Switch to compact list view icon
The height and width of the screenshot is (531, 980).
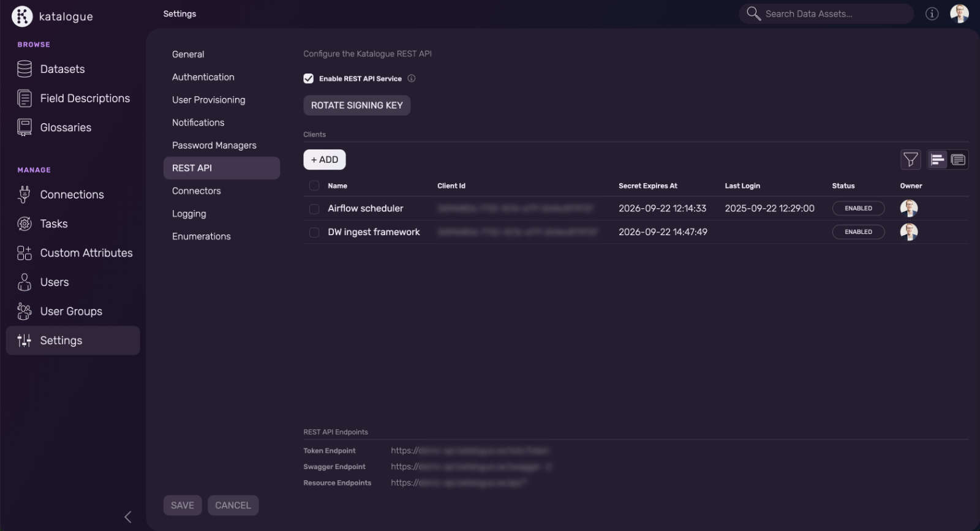[x=937, y=160]
